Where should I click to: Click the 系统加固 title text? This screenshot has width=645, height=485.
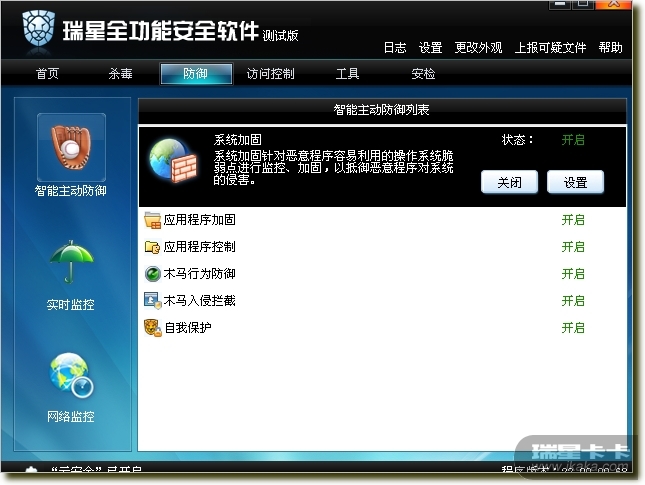(x=238, y=140)
